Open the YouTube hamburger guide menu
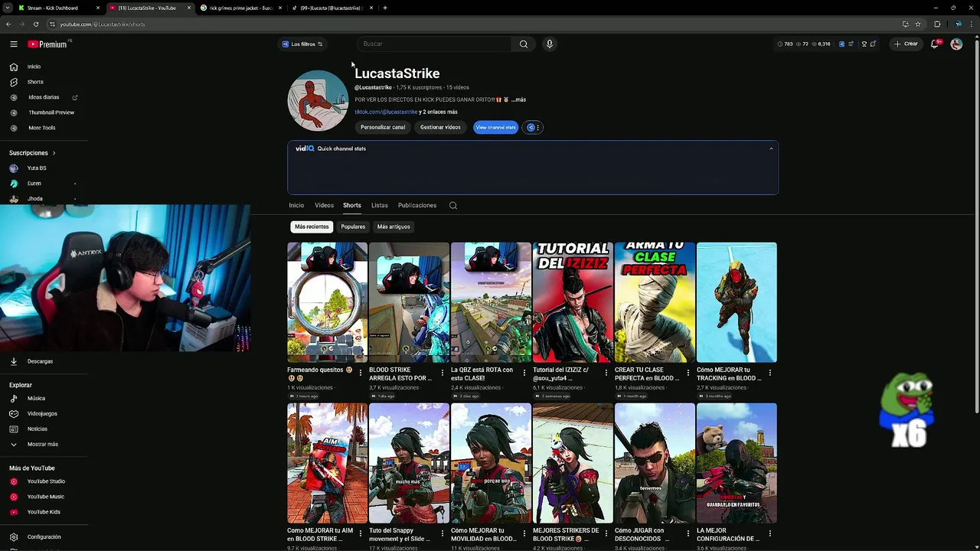The image size is (980, 551). 14,44
